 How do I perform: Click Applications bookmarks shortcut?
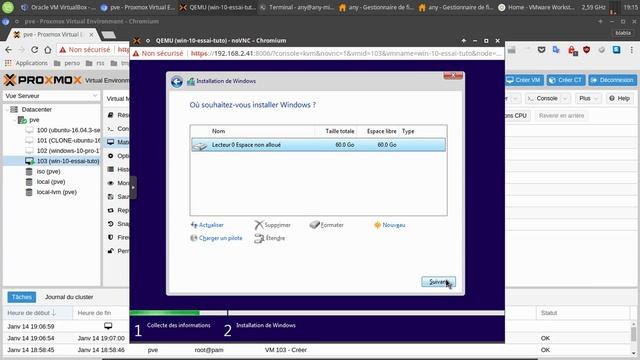coord(27,63)
